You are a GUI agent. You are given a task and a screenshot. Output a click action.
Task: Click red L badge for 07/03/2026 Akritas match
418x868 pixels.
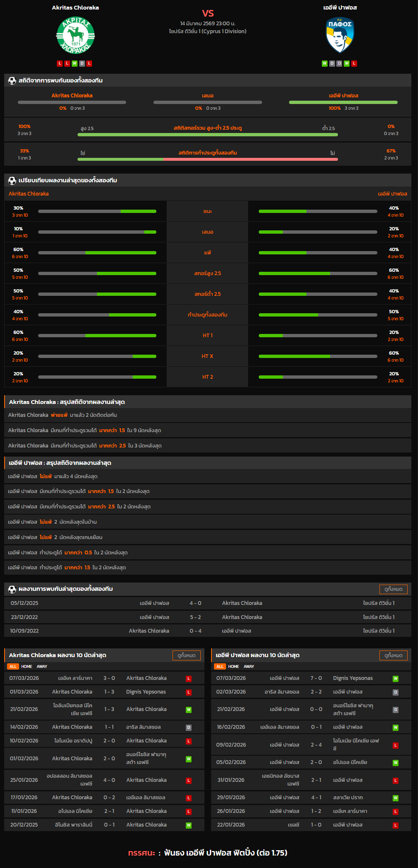[x=189, y=679]
